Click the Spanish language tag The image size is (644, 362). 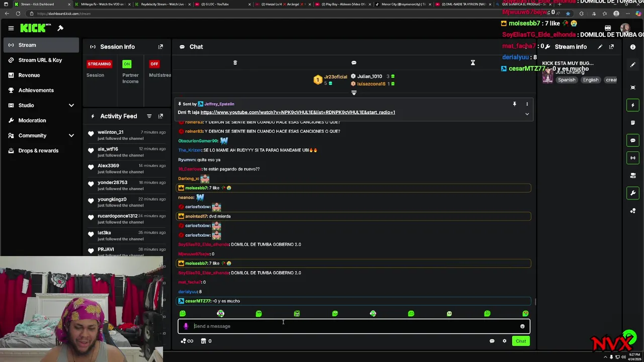coord(567,80)
